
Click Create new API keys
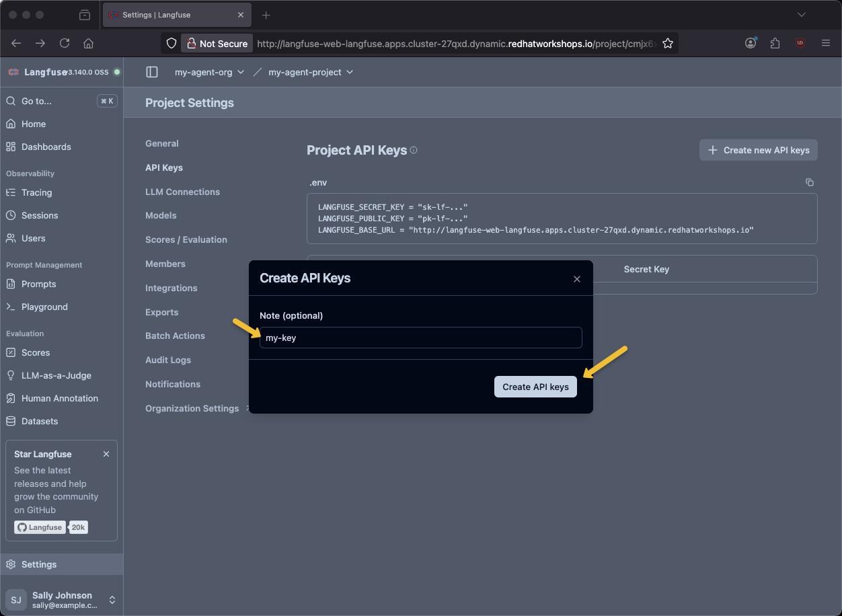pyautogui.click(x=758, y=150)
